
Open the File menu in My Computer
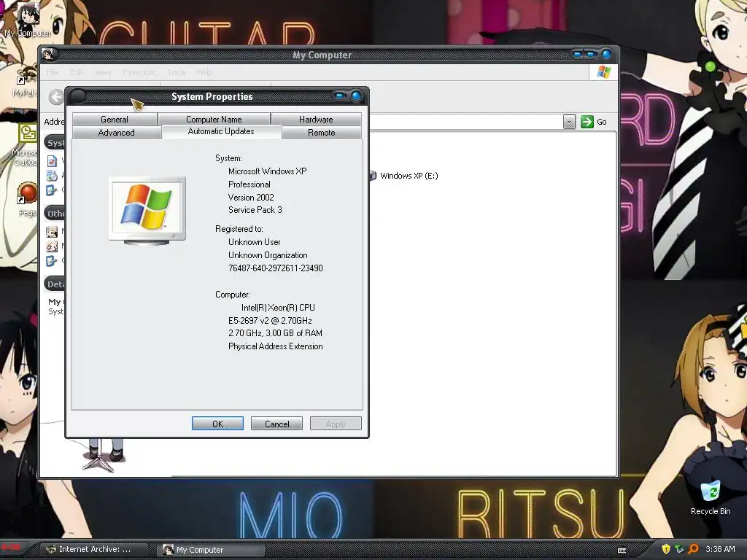tap(53, 72)
